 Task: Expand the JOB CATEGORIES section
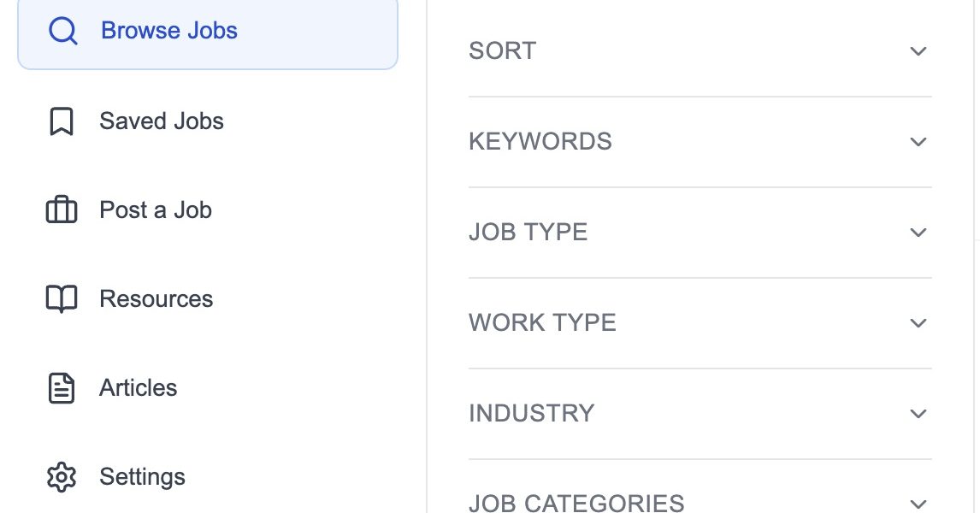701,502
